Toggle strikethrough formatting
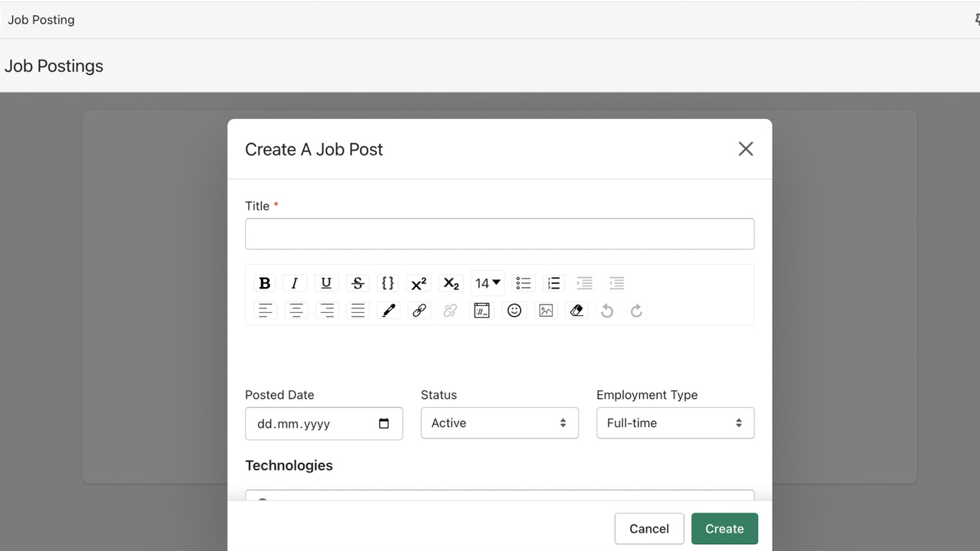The height and width of the screenshot is (551, 980). click(357, 283)
